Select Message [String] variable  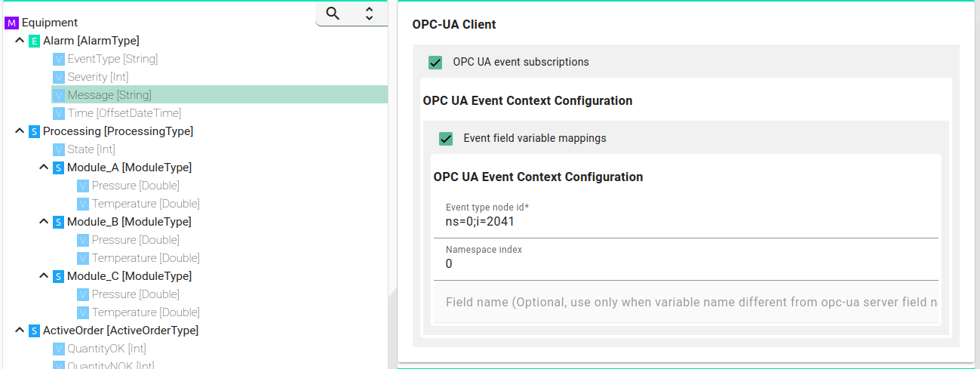[109, 95]
